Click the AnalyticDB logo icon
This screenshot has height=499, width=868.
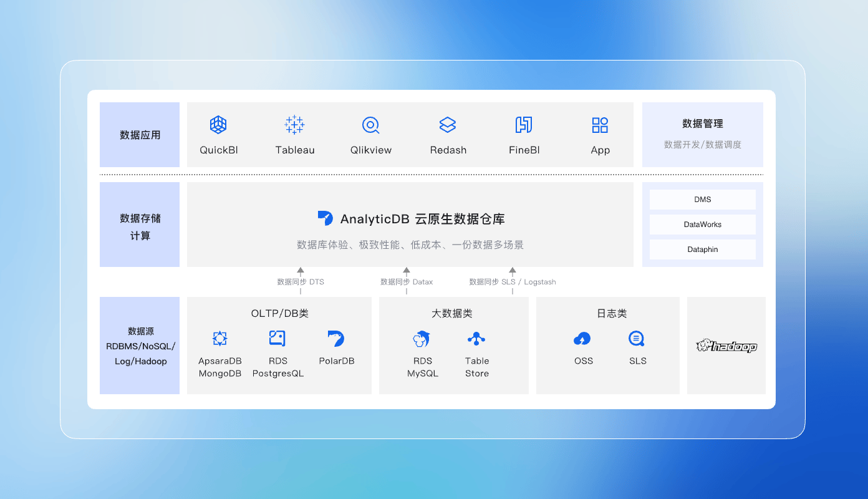[325, 218]
